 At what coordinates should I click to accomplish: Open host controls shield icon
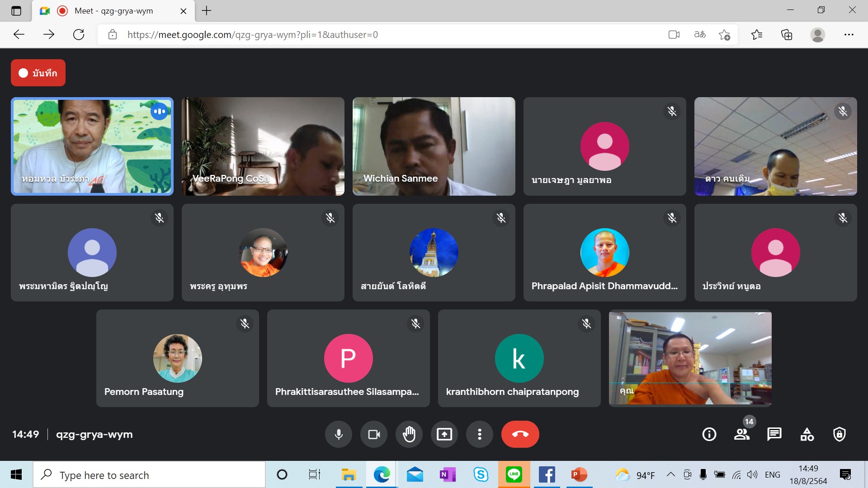pos(840,434)
